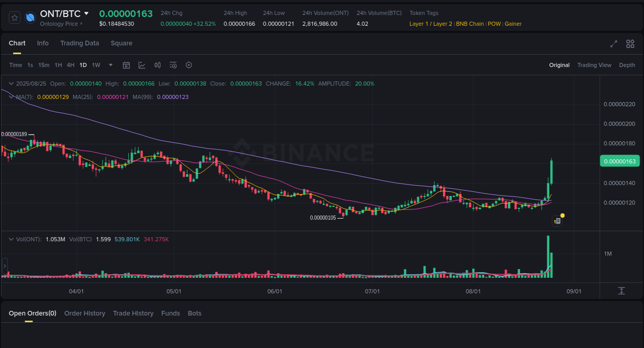Open the indicator settings icon
This screenshot has height=348, width=644.
coord(173,65)
